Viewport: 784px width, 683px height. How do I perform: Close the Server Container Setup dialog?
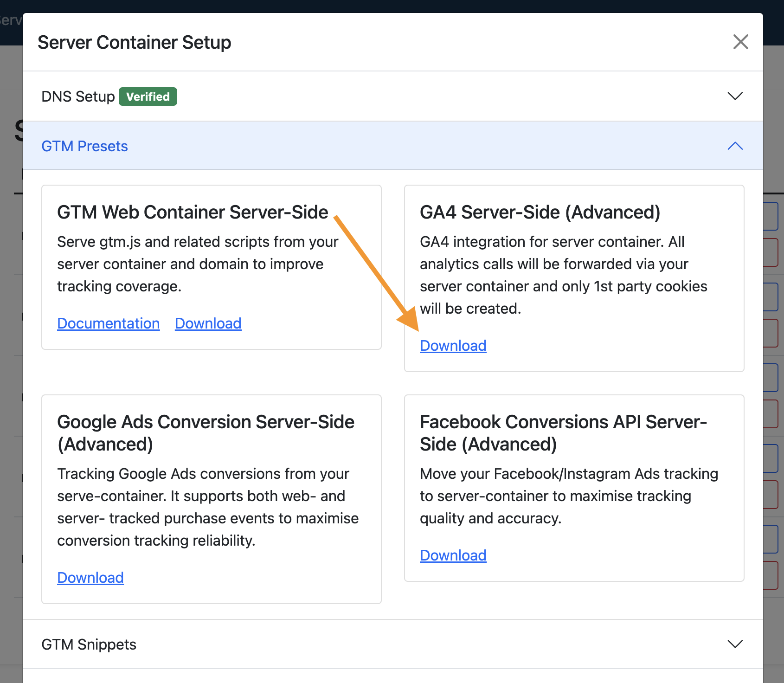pos(740,42)
